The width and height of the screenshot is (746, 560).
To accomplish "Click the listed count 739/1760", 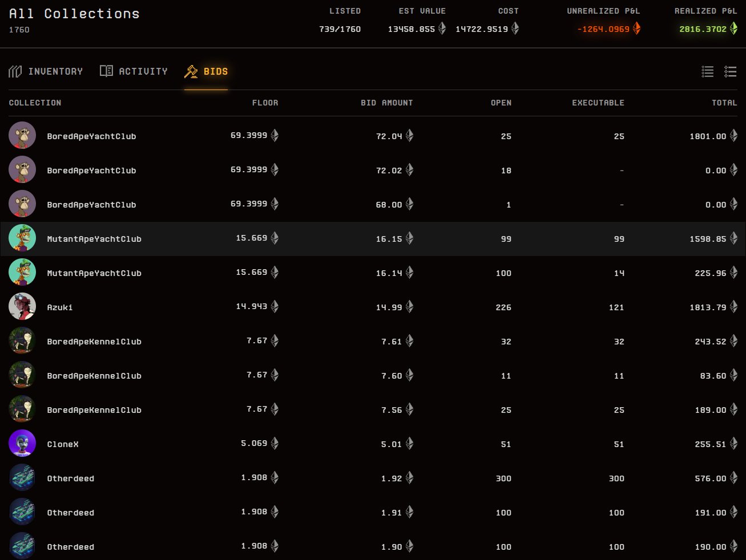I will 340,29.
